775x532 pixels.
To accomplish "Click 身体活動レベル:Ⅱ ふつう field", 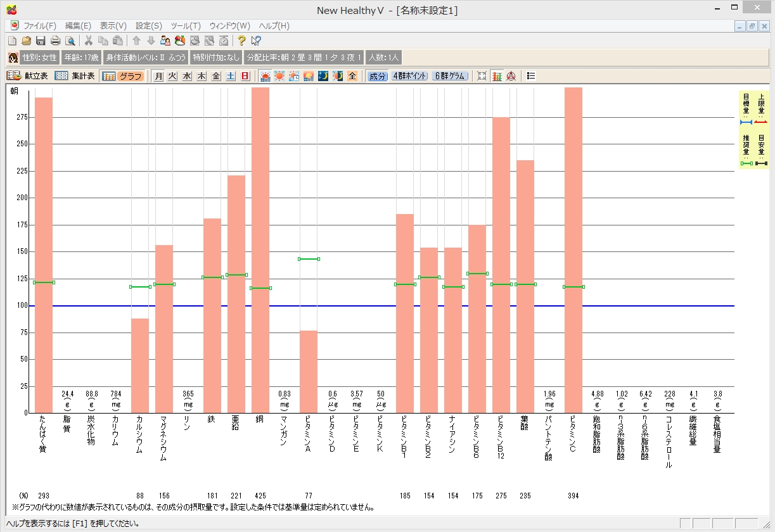I will coord(146,58).
